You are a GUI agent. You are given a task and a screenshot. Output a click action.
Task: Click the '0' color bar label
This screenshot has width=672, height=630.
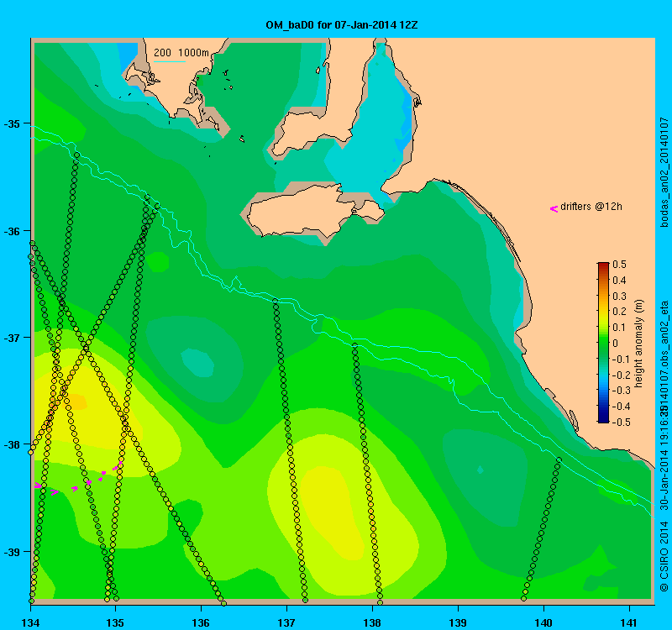(616, 344)
